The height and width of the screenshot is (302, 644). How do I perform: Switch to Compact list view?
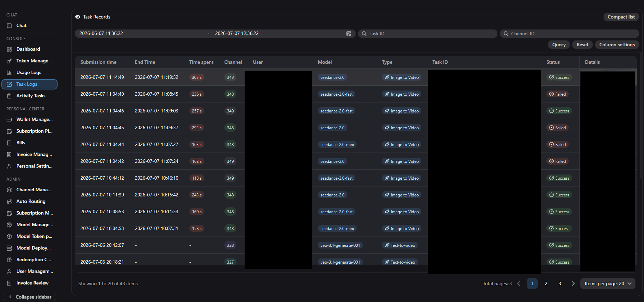pos(621,17)
